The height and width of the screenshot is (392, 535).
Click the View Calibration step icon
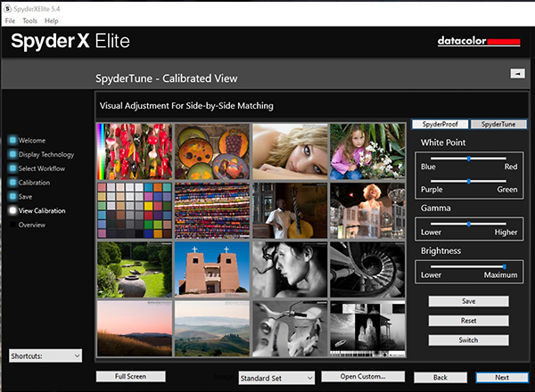[x=12, y=211]
